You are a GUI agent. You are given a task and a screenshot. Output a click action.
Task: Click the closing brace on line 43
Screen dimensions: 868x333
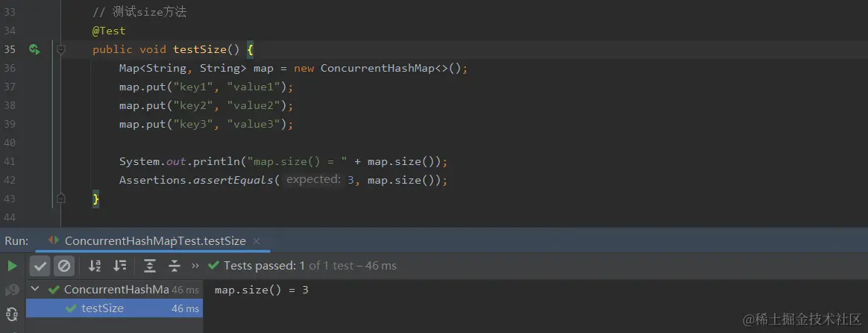point(95,199)
